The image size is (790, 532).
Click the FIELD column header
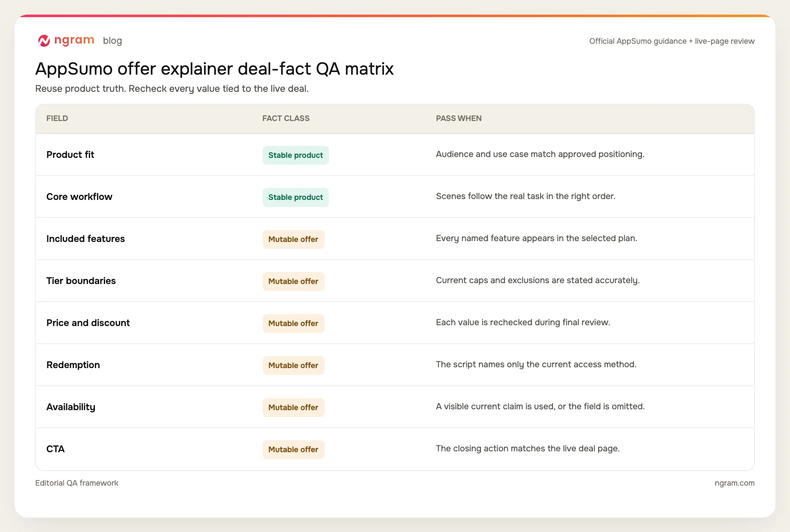tap(57, 118)
